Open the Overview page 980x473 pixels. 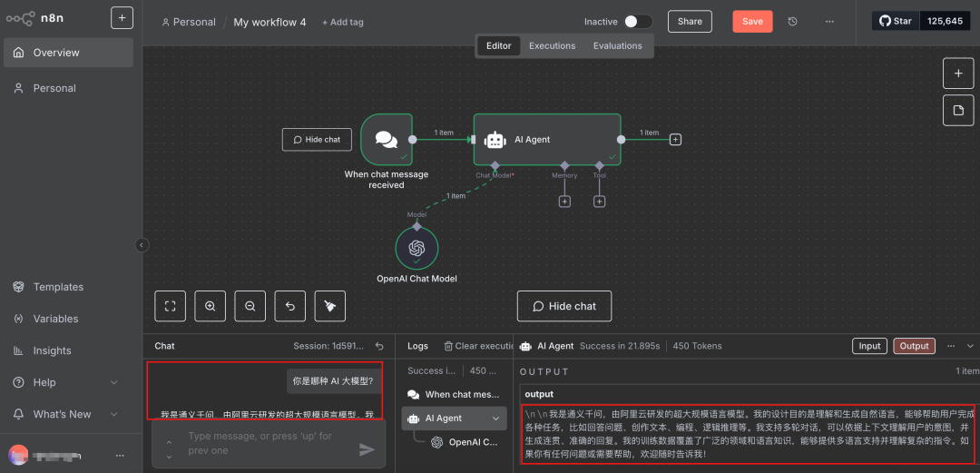tap(68, 53)
